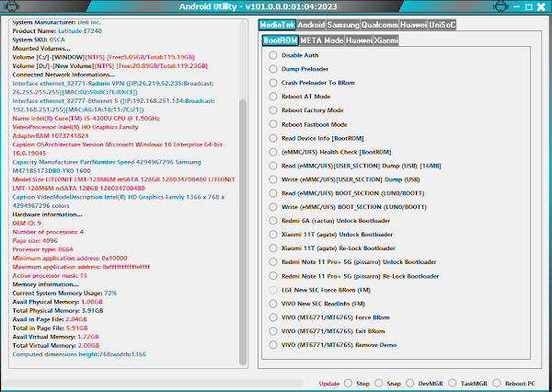Select Xiaomi 11T (agate) Unlock Bootloader
Image resolution: width=552 pixels, height=392 pixels.
coord(273,235)
